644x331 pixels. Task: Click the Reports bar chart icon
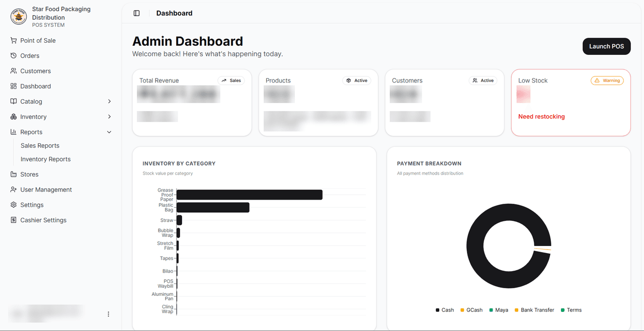[x=14, y=132]
